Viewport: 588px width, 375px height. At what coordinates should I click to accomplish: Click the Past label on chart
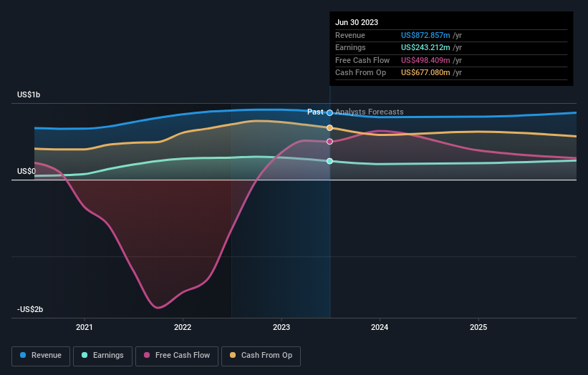[315, 112]
